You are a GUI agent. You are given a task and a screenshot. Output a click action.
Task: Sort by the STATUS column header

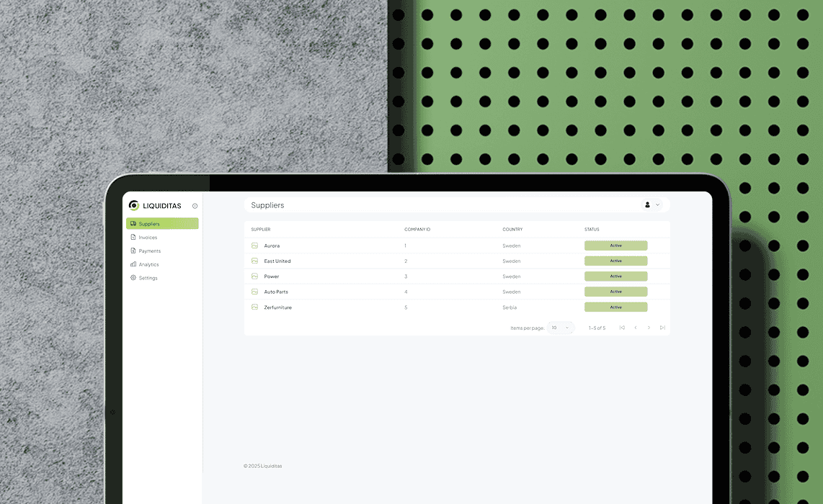[592, 229]
